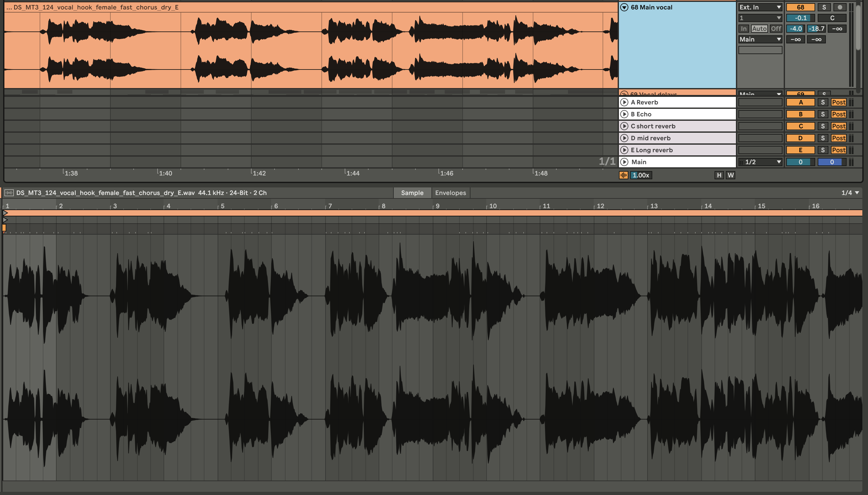Open the 1/4 grid dropdown in clip view
Image resolution: width=868 pixels, height=495 pixels.
pyautogui.click(x=850, y=193)
